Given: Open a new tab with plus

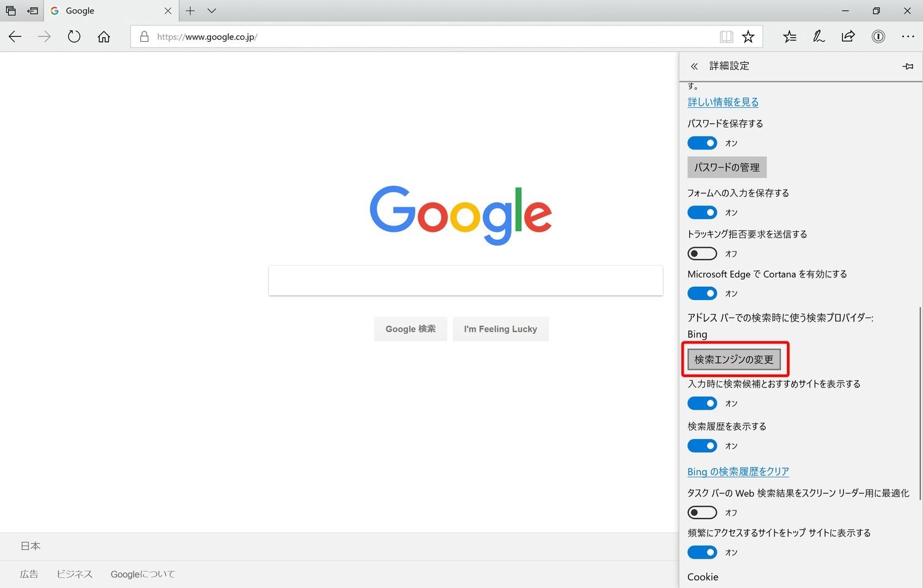Looking at the screenshot, I should click(x=190, y=10).
